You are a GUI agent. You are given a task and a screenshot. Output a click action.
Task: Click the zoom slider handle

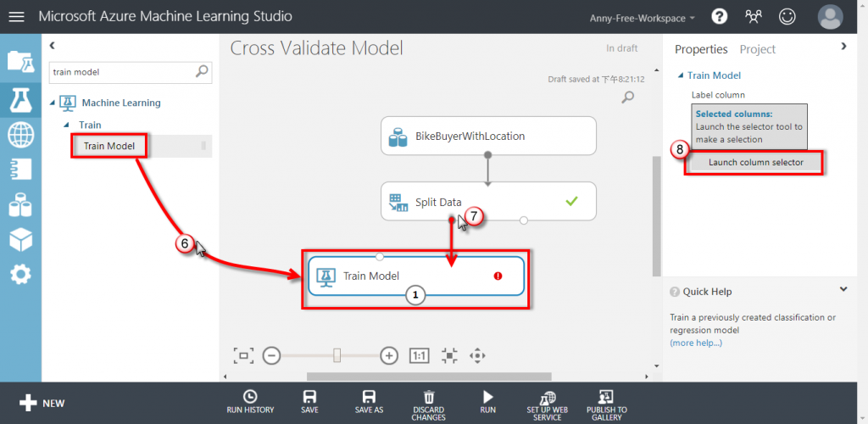pos(337,355)
